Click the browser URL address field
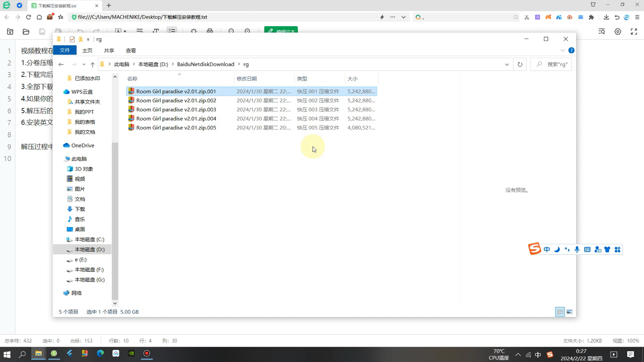The height and width of the screenshot is (362, 644). pyautogui.click(x=224, y=17)
